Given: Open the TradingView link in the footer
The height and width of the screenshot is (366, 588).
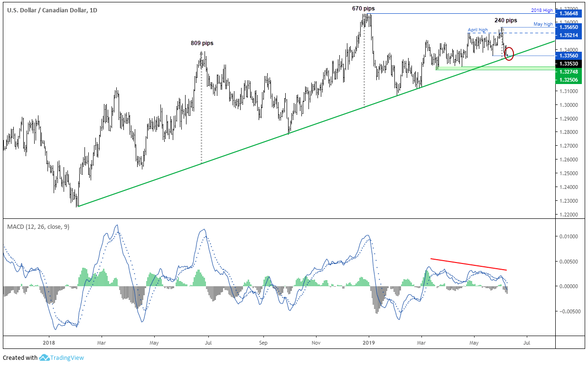Looking at the screenshot, I should pos(67,358).
